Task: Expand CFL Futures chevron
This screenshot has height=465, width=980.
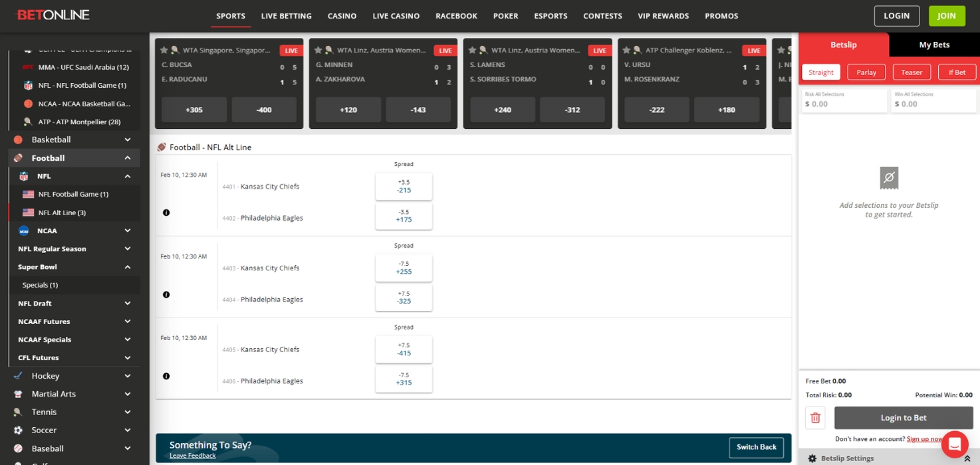Action: (x=128, y=357)
